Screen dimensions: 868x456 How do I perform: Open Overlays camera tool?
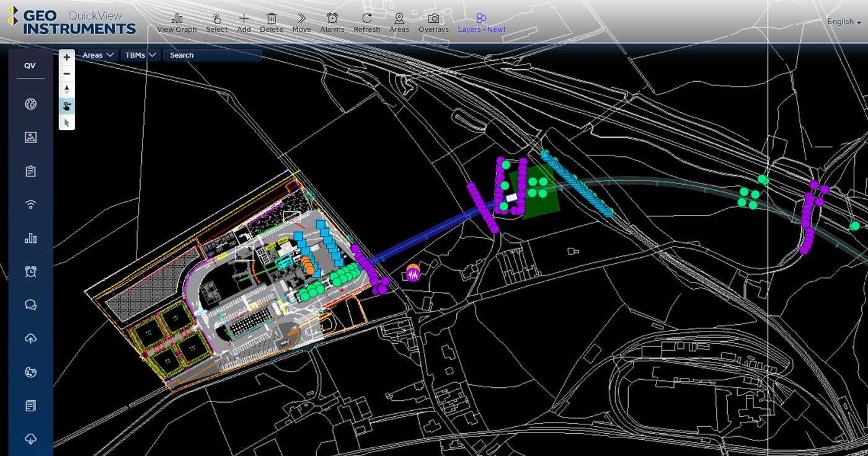[433, 23]
